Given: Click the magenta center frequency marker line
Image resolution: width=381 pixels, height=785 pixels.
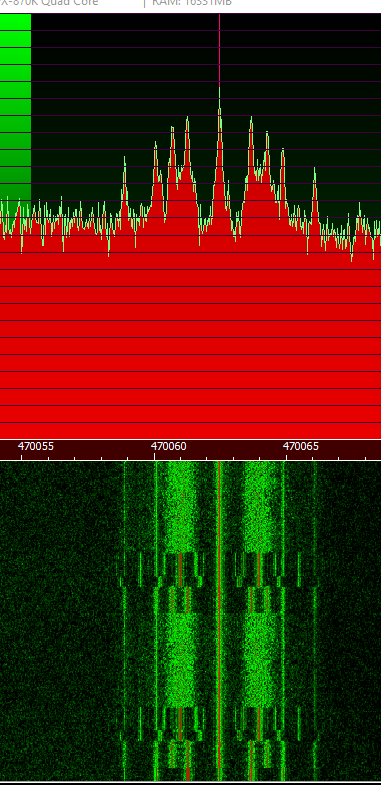Looking at the screenshot, I should (x=219, y=50).
